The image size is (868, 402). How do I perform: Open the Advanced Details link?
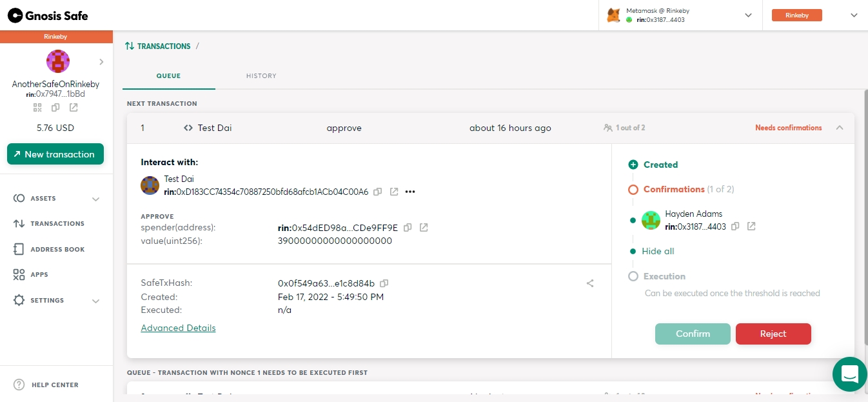(178, 328)
